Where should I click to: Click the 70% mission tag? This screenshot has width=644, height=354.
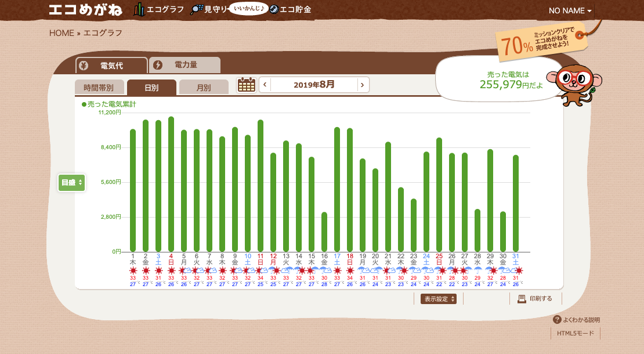[x=541, y=42]
